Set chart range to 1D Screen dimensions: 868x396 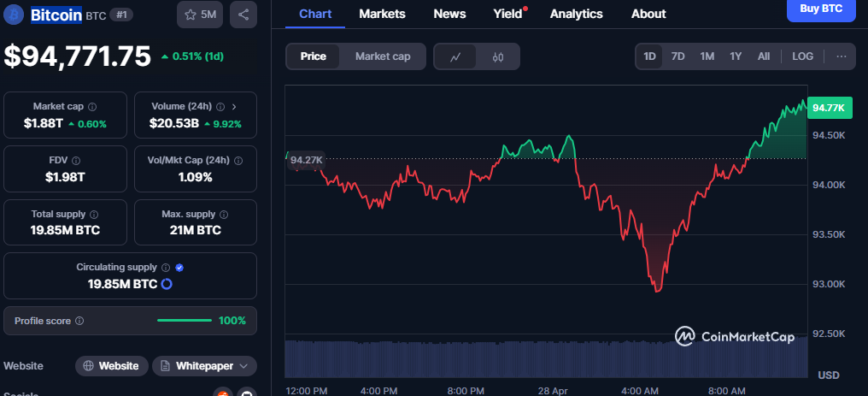point(649,56)
